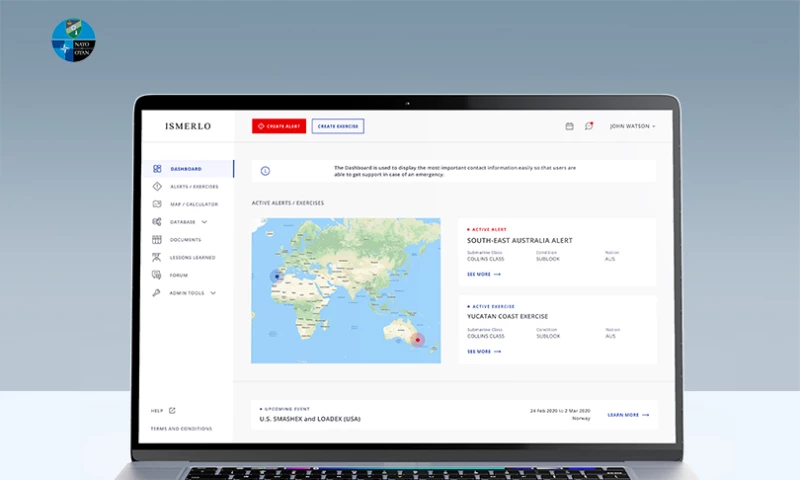Select Dashboard in the sidebar
This screenshot has height=480, width=800.
click(x=188, y=169)
